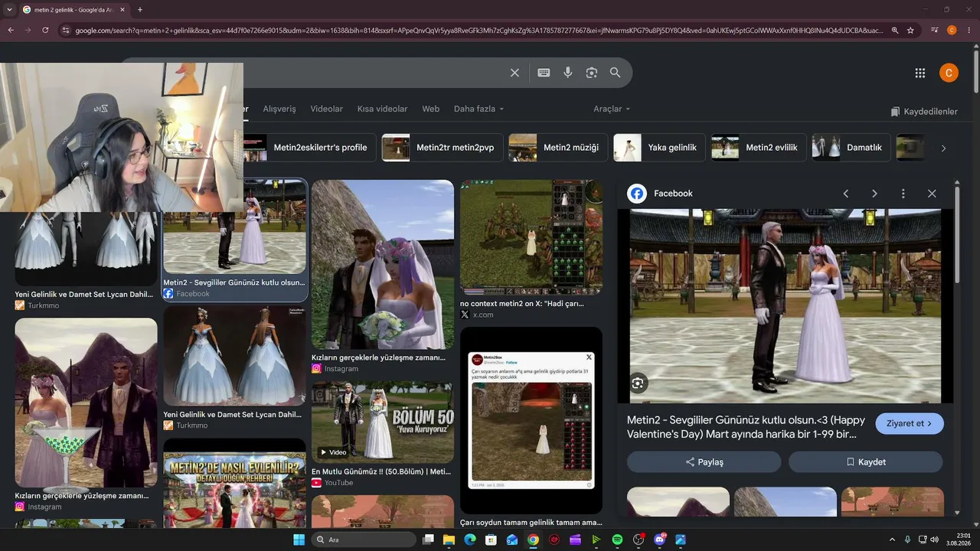Open the BÖLÜM 50 YouTube video thumbnail

pyautogui.click(x=382, y=422)
